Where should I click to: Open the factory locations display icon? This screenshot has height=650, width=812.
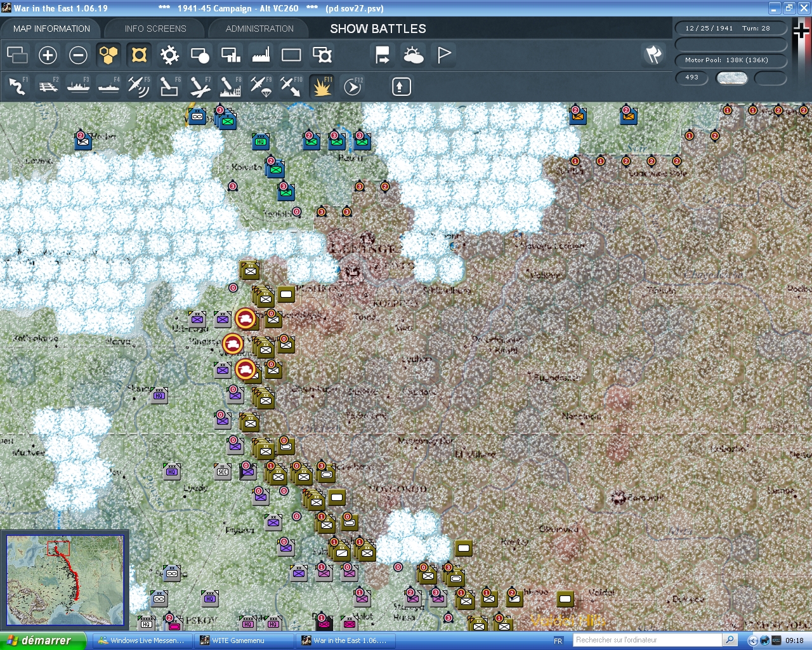(x=260, y=55)
